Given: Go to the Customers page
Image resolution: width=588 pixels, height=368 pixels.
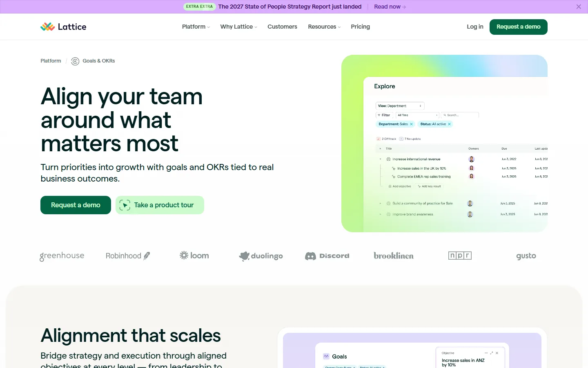Looking at the screenshot, I should 282,27.
